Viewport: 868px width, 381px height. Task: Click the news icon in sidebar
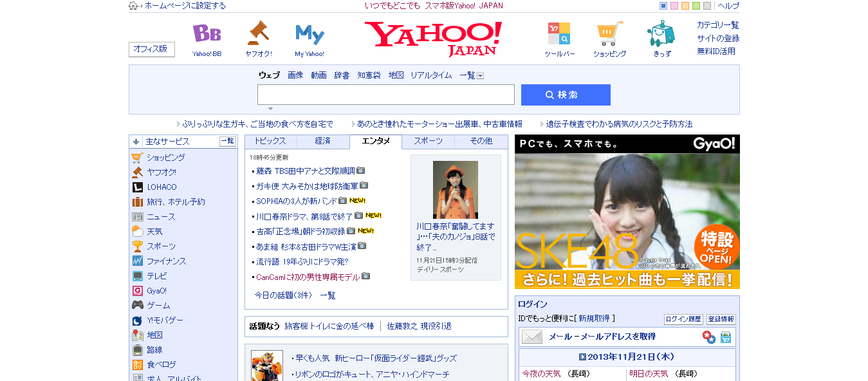coord(137,217)
